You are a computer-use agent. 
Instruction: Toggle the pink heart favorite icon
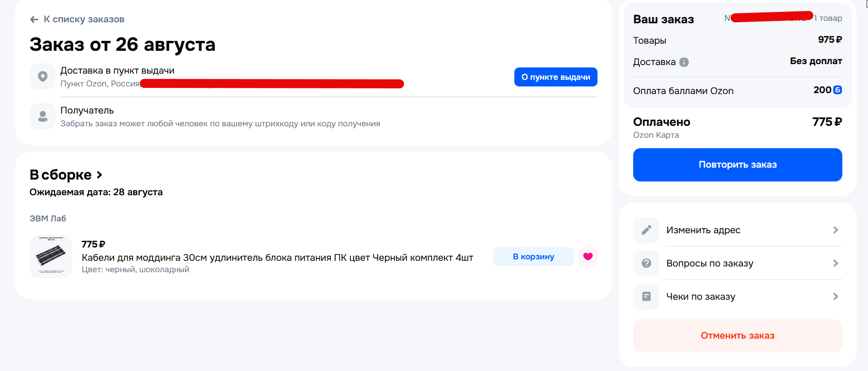pyautogui.click(x=588, y=257)
